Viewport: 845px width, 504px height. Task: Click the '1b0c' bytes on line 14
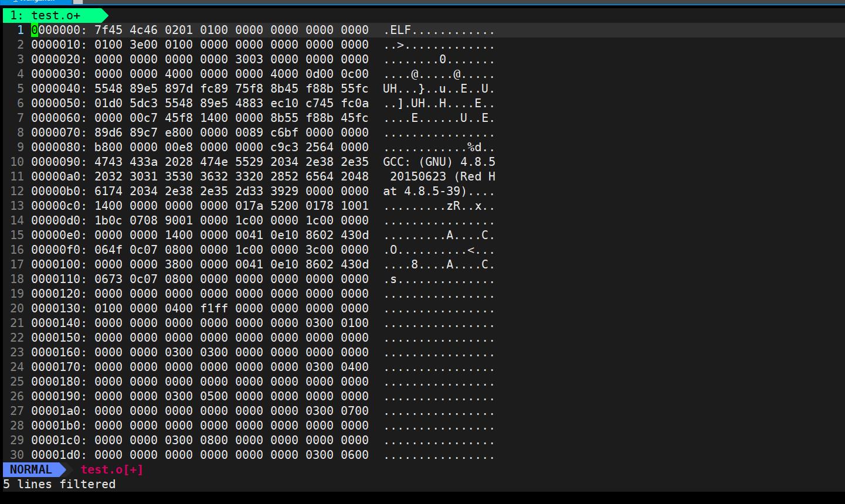click(108, 220)
